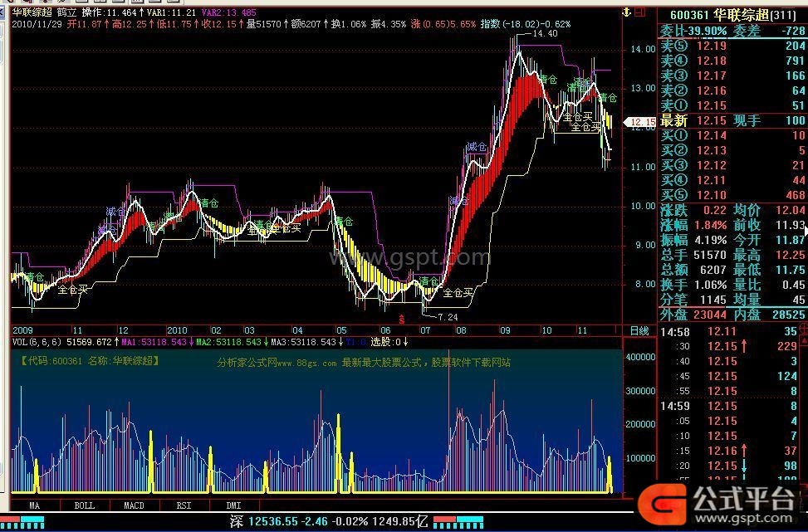The height and width of the screenshot is (532, 808).
Task: Click the VAR2:13.485 value in chart header
Action: click(229, 12)
